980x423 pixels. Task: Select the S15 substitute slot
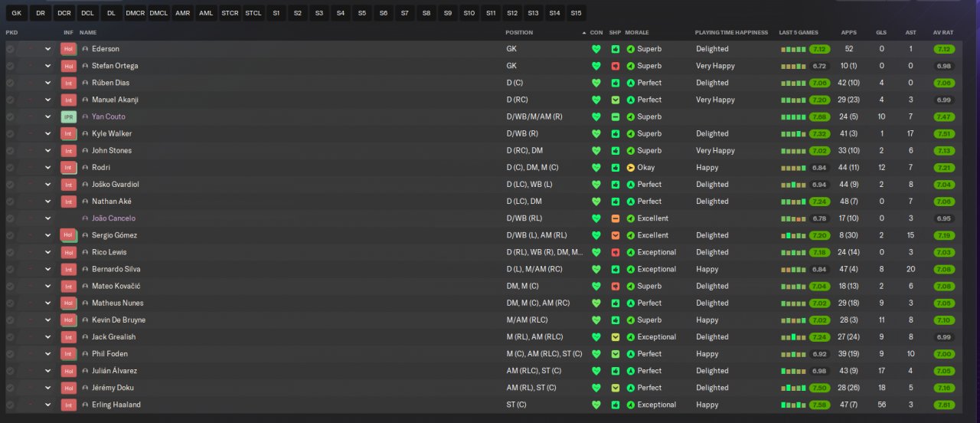tap(576, 13)
